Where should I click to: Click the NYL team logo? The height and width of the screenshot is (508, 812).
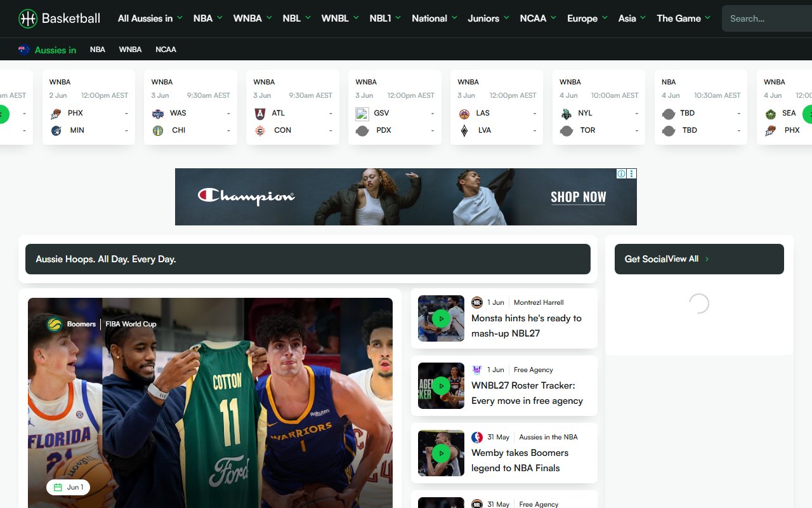pyautogui.click(x=566, y=114)
